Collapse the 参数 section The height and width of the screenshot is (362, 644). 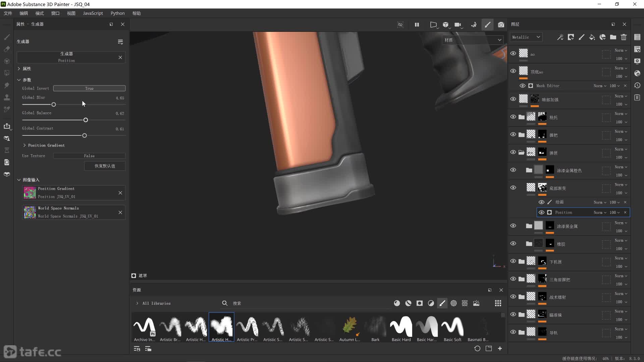click(19, 80)
